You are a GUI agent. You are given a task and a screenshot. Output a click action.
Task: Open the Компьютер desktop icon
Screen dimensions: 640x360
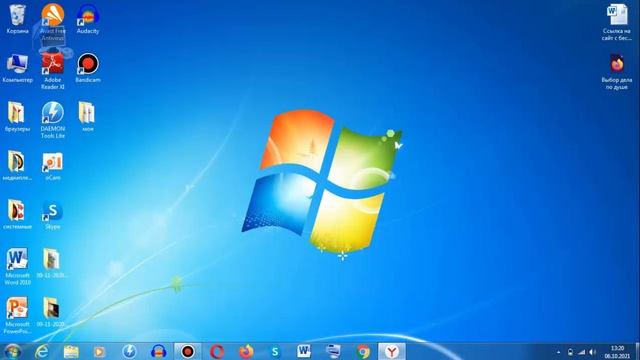(x=17, y=68)
